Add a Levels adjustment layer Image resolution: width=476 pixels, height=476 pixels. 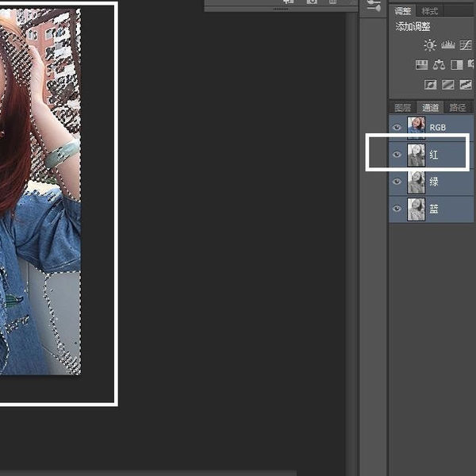pos(447,46)
